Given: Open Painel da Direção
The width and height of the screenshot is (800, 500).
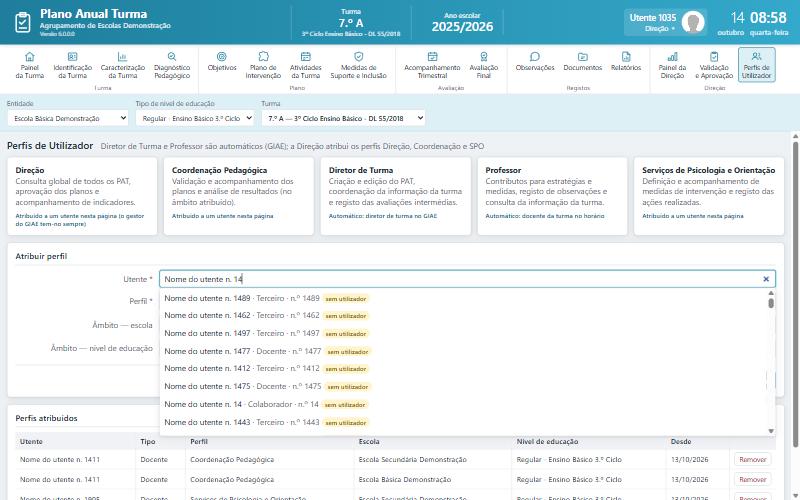Looking at the screenshot, I should 672,65.
